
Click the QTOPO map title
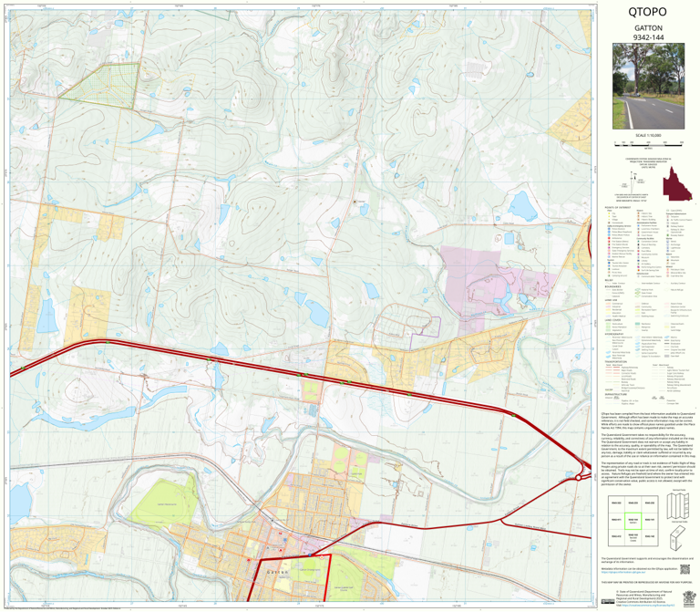647,12
